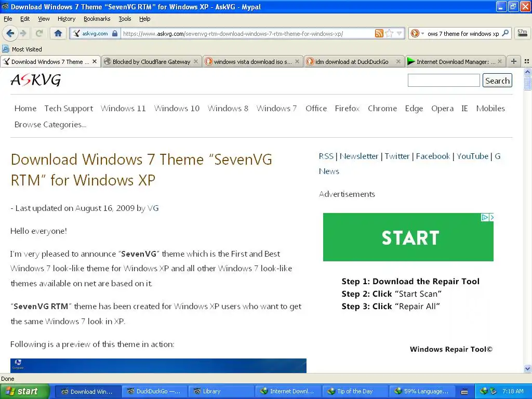The height and width of the screenshot is (399, 532).
Task: Reload the page with the refresh icon
Action: click(x=39, y=33)
